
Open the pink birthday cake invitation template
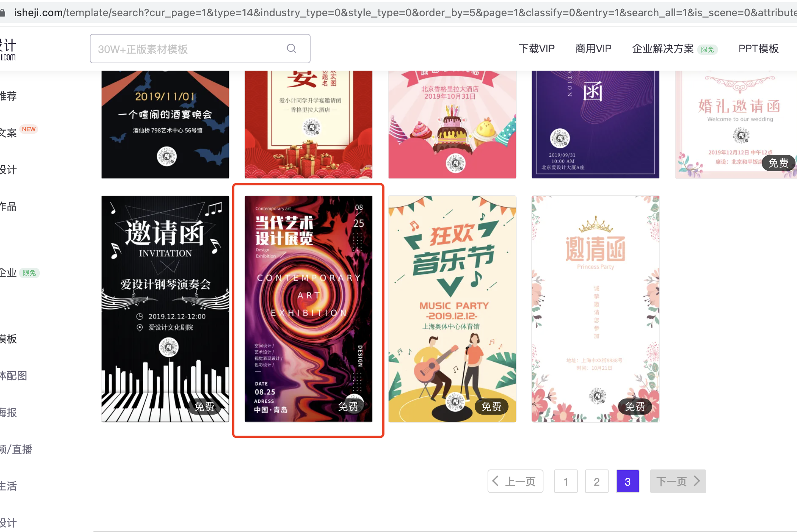click(x=452, y=124)
